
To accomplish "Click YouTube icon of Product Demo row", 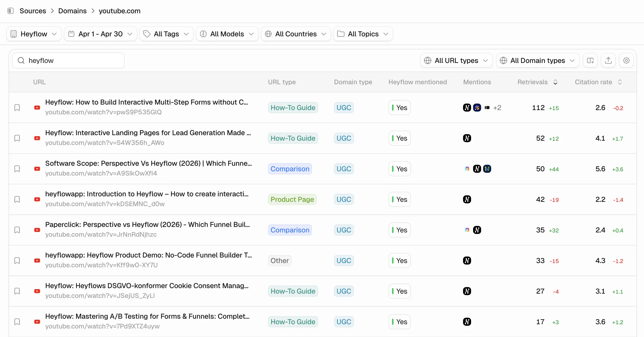I will click(37, 261).
